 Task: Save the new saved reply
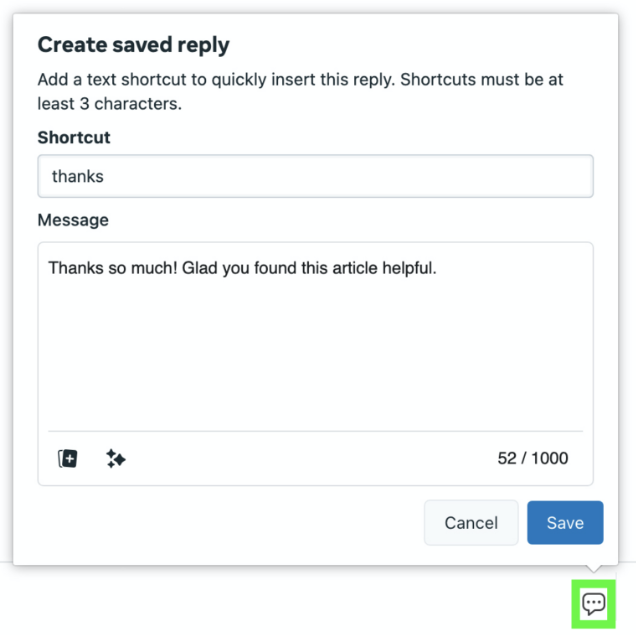tap(565, 523)
